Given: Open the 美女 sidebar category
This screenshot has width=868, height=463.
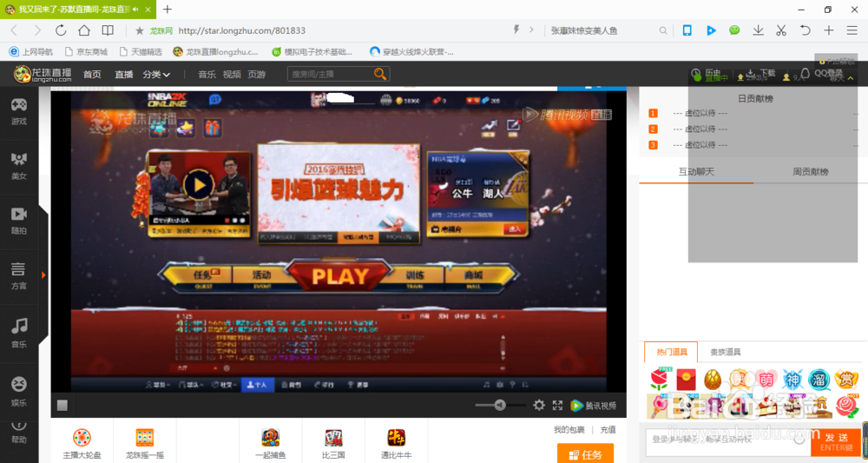Looking at the screenshot, I should [19, 167].
